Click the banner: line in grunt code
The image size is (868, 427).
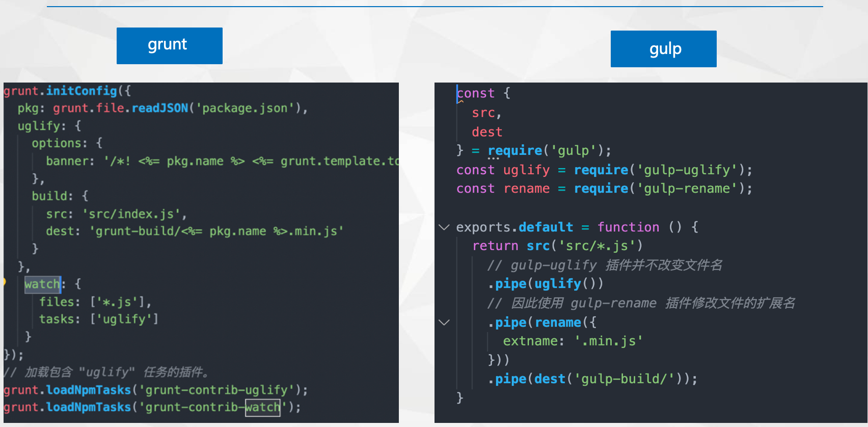click(x=222, y=161)
